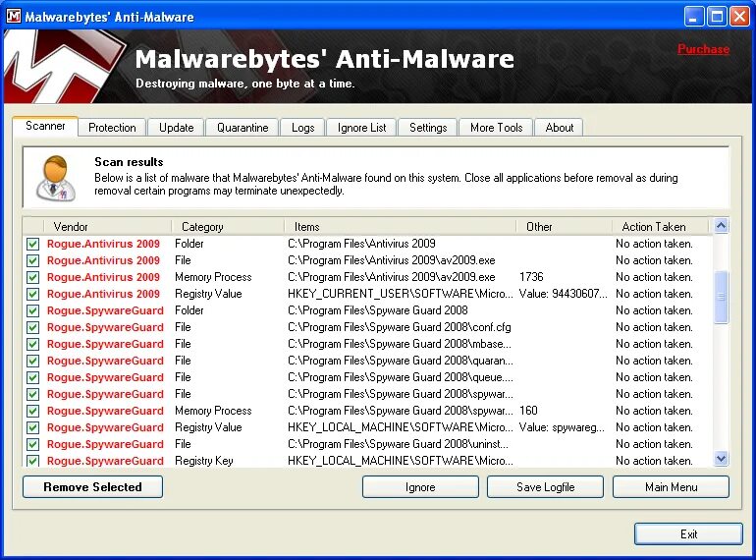This screenshot has height=560, width=756.
Task: Switch to the Scanner tab
Action: pyautogui.click(x=45, y=126)
